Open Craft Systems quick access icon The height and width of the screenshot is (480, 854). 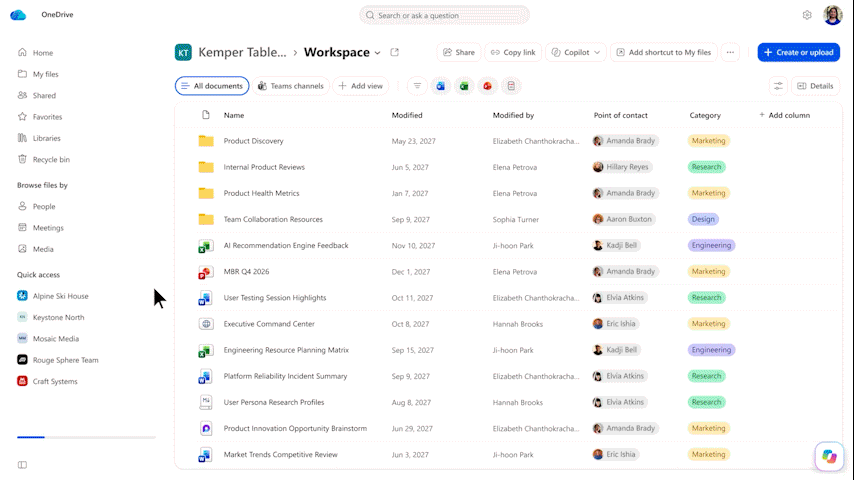22,381
